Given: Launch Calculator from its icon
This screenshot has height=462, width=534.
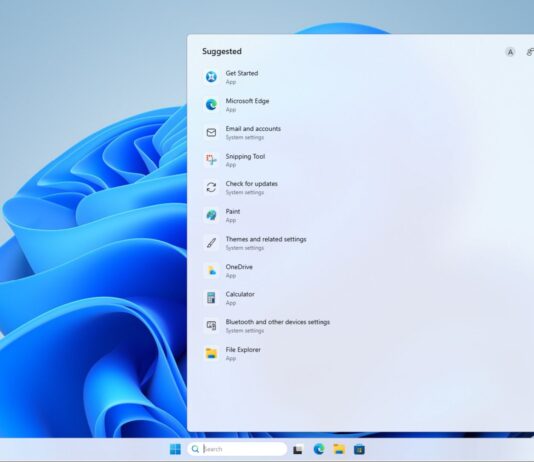Looking at the screenshot, I should (211, 298).
